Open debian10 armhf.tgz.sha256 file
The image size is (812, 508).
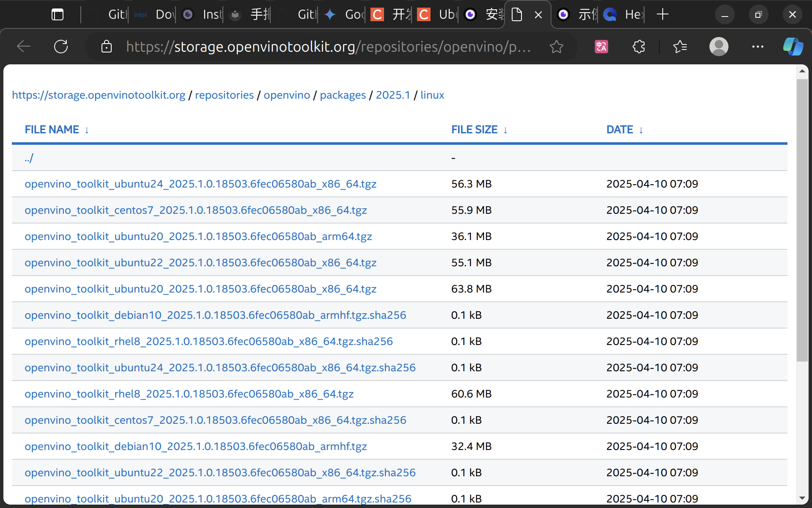(215, 315)
